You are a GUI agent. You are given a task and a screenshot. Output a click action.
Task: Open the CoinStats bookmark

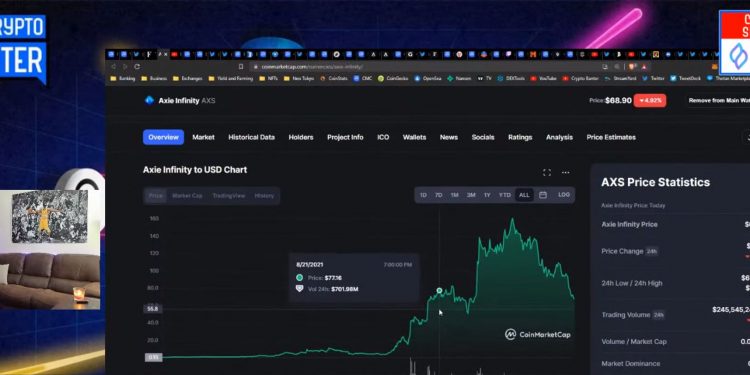[x=333, y=78]
